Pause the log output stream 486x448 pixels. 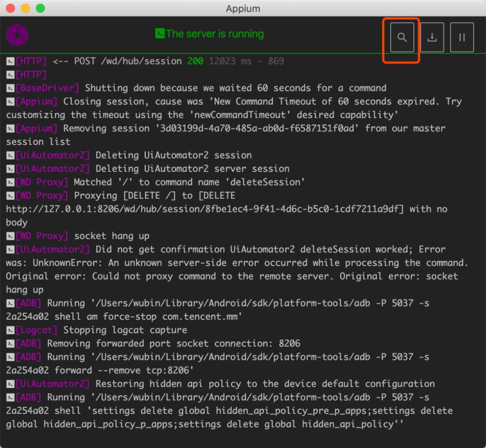pyautogui.click(x=462, y=37)
